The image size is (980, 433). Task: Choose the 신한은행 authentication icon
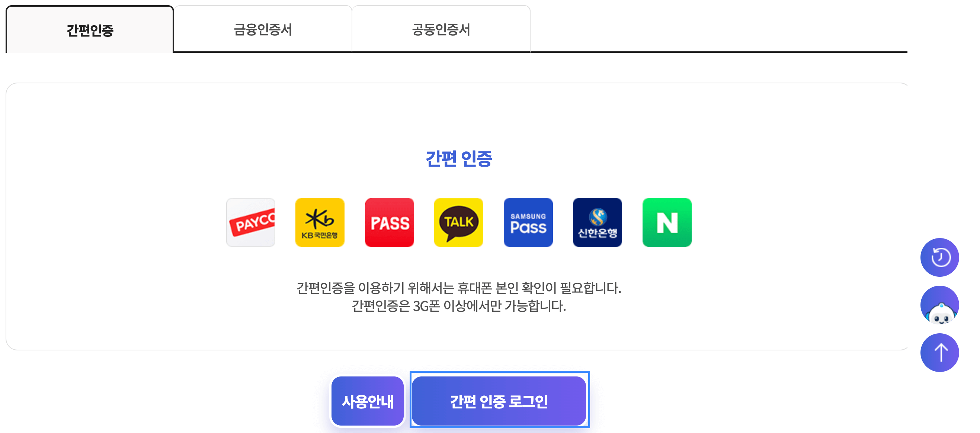[x=597, y=222]
